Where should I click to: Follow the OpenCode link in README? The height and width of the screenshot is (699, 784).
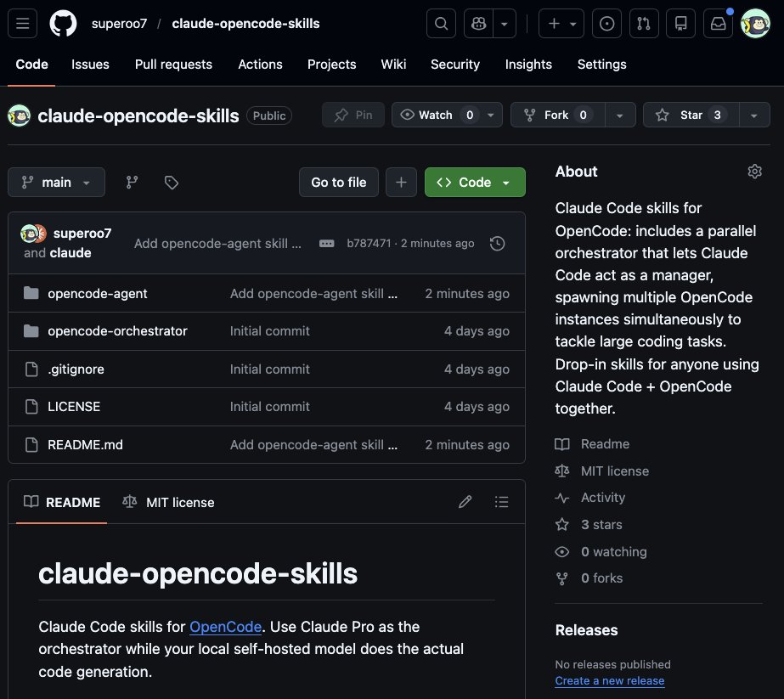[225, 627]
